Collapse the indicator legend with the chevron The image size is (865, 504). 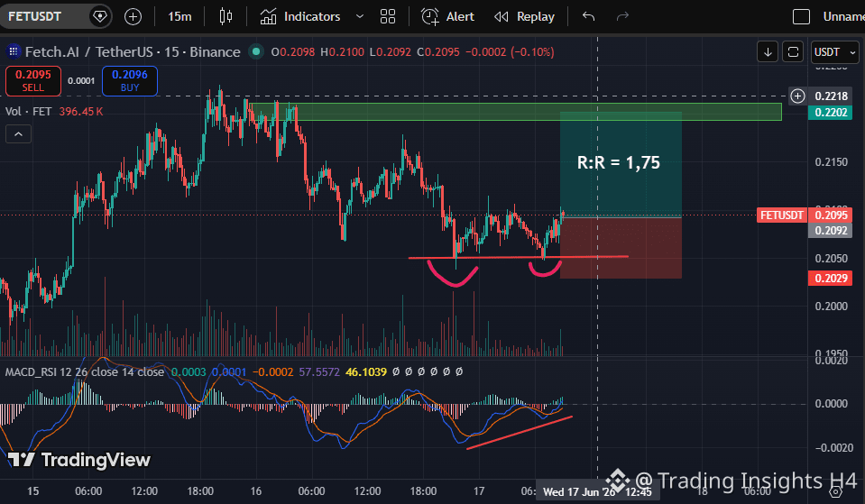click(18, 134)
